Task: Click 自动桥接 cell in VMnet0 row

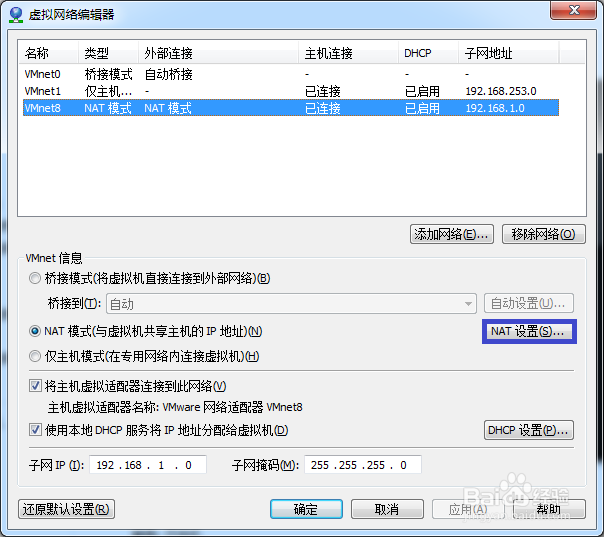Action: coord(168,74)
